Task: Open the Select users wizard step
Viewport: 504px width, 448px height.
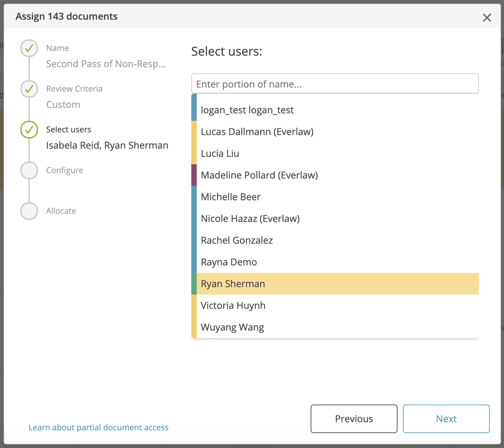Action: pyautogui.click(x=69, y=130)
